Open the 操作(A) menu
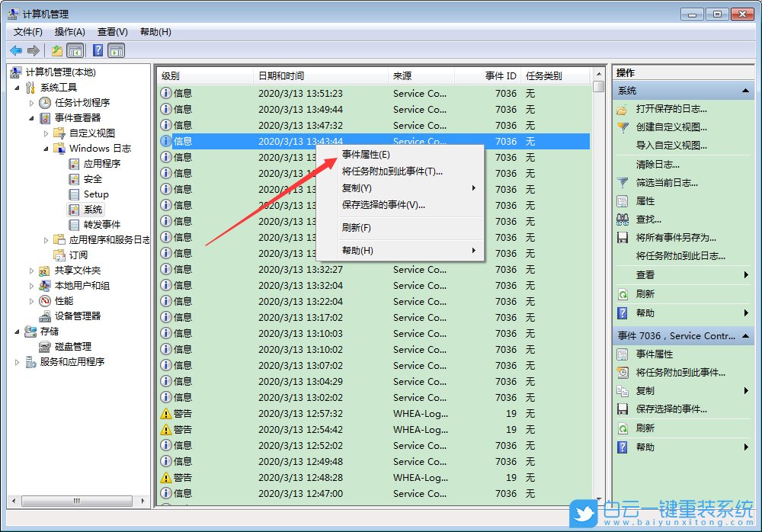 (x=69, y=31)
